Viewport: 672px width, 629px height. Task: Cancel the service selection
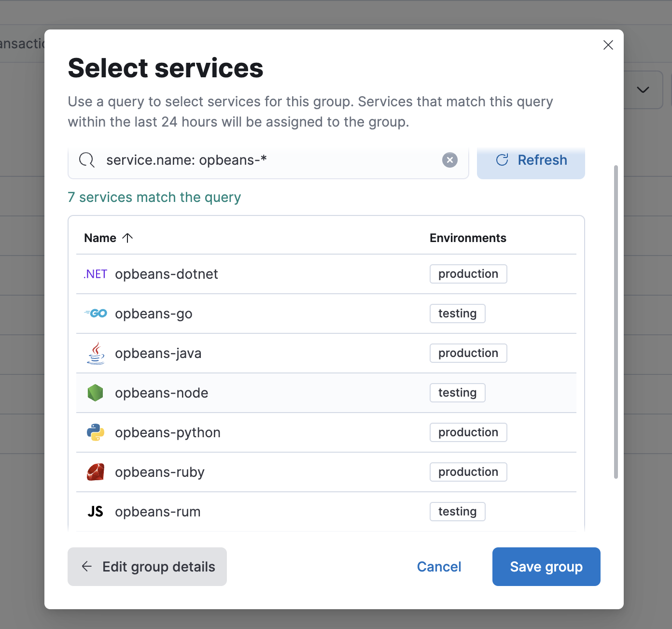(439, 567)
